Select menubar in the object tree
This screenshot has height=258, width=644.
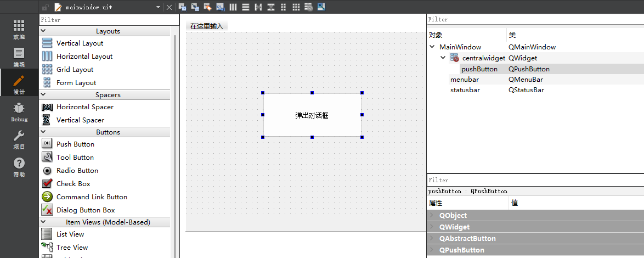point(465,79)
